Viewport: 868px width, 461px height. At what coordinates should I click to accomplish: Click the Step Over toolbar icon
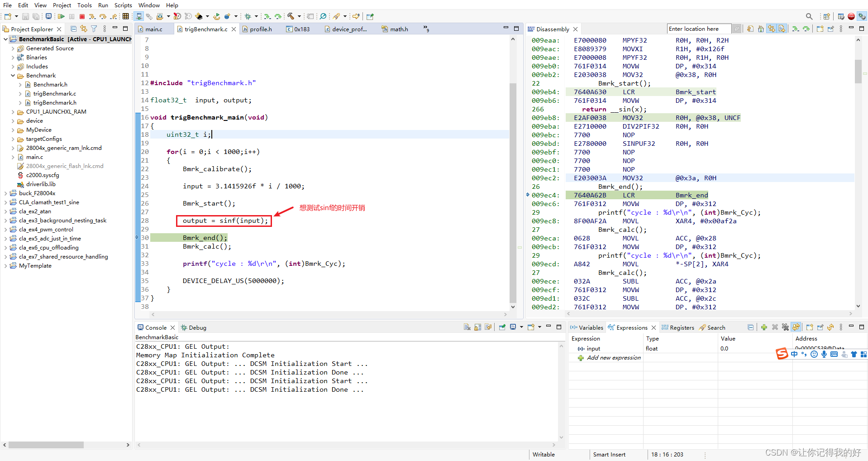103,16
